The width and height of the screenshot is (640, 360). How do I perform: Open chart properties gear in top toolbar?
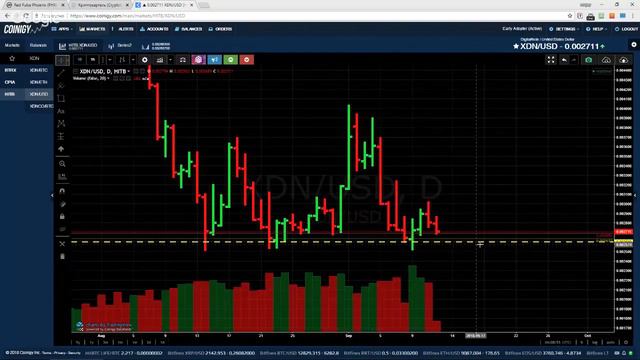[x=144, y=60]
